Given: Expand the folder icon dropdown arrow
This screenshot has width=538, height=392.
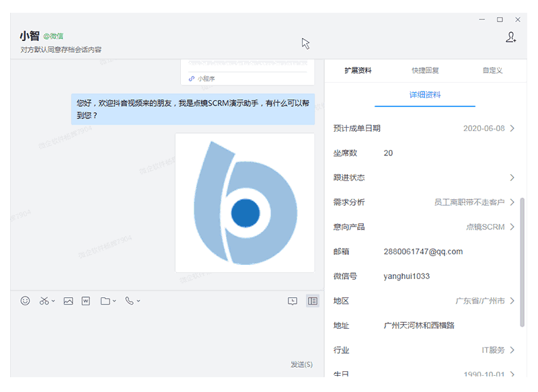Looking at the screenshot, I should click(114, 301).
